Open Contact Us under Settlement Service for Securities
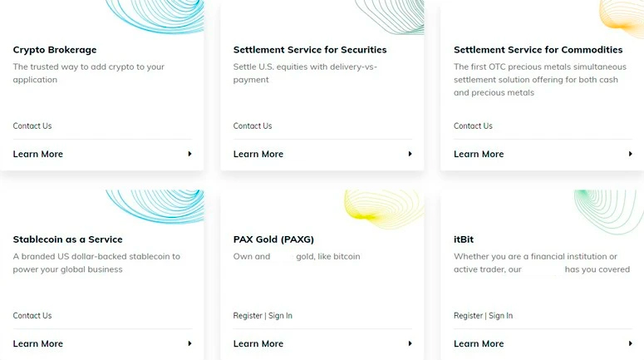Image resolution: width=644 pixels, height=360 pixels. point(253,126)
